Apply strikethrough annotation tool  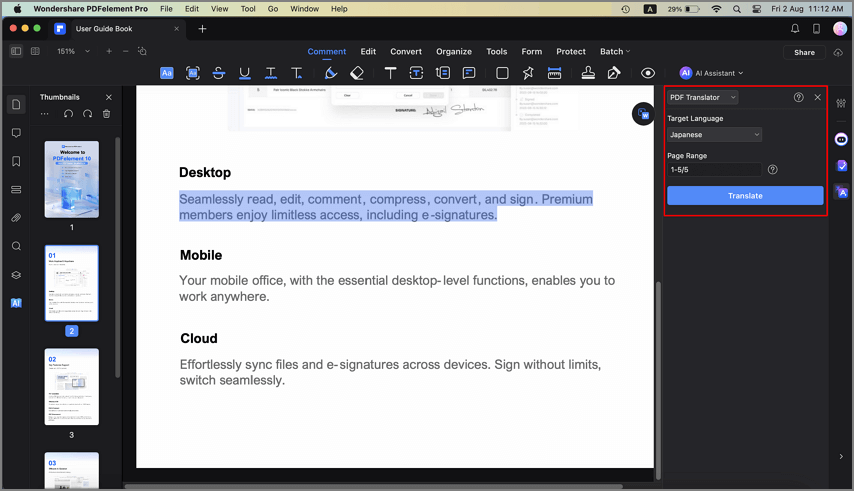(x=219, y=73)
